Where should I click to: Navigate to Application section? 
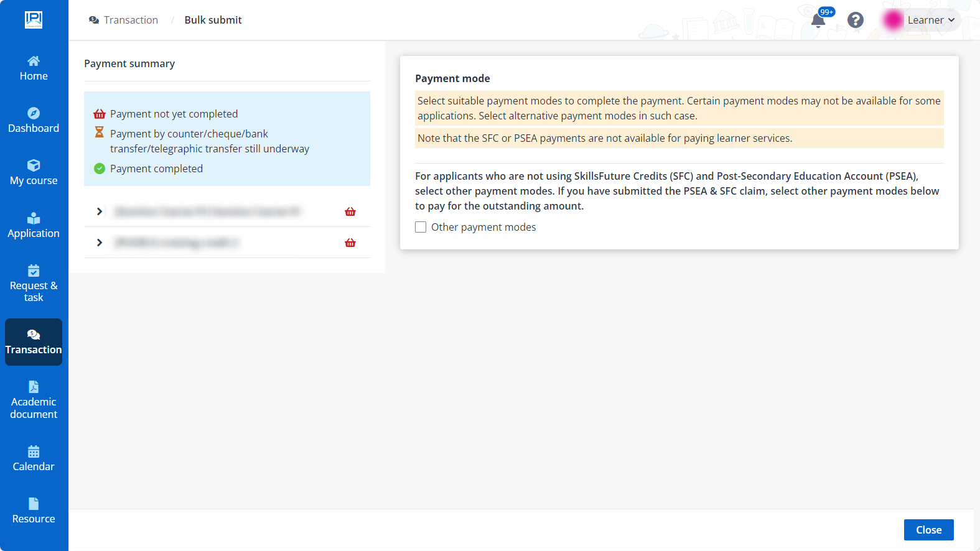pyautogui.click(x=34, y=226)
